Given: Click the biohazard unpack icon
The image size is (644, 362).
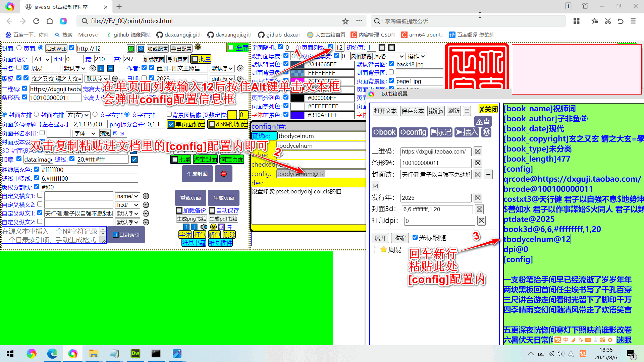Looking at the screenshot, I should click(x=213, y=227).
